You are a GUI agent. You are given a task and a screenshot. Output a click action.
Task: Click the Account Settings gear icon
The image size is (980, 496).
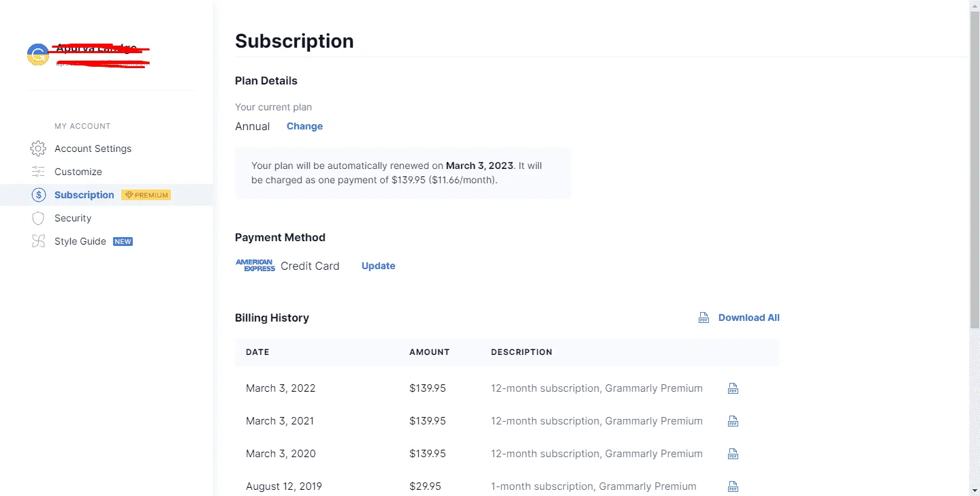pos(38,149)
